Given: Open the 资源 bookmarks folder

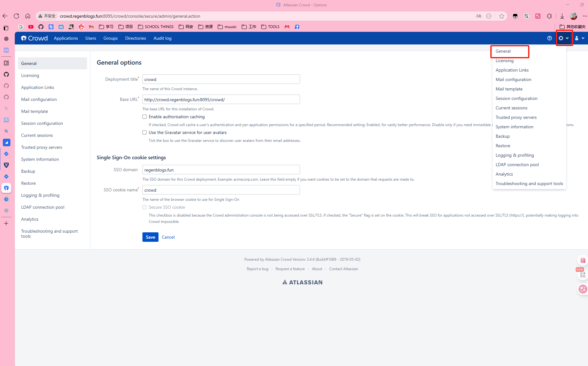Looking at the screenshot, I should coord(205,27).
